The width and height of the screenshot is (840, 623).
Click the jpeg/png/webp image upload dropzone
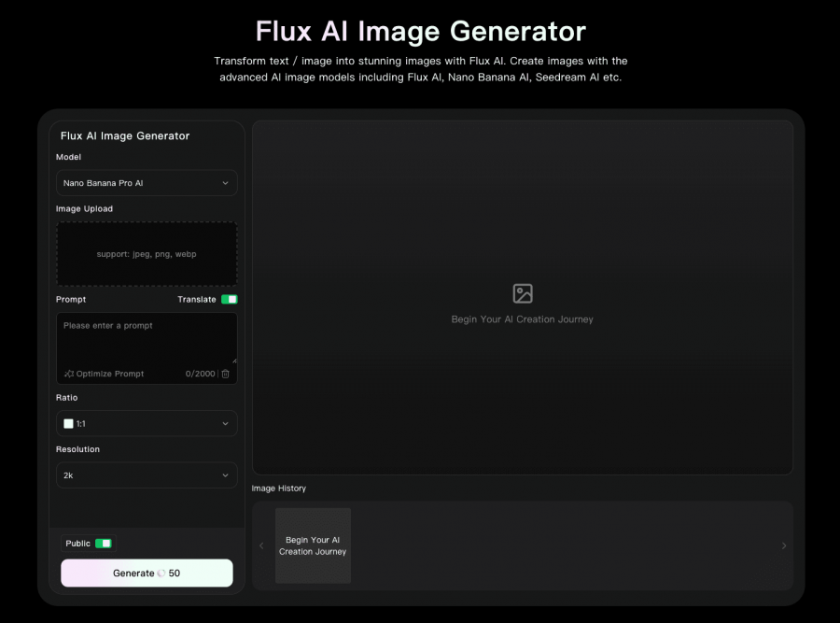click(x=147, y=253)
